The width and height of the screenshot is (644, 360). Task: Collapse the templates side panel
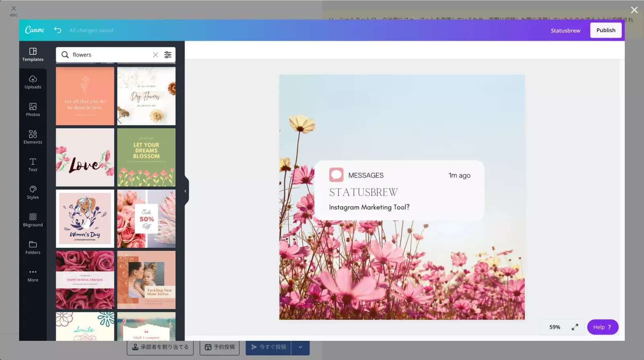pos(186,191)
